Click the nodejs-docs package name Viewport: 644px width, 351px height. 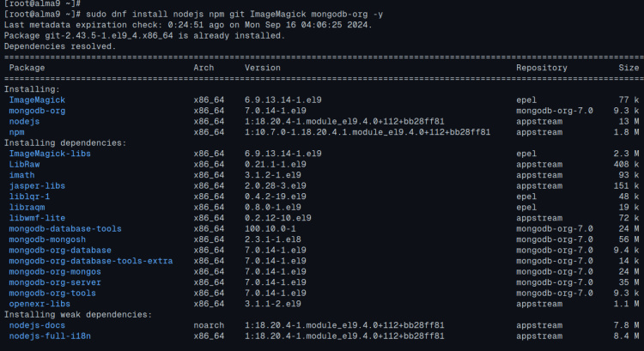point(37,325)
